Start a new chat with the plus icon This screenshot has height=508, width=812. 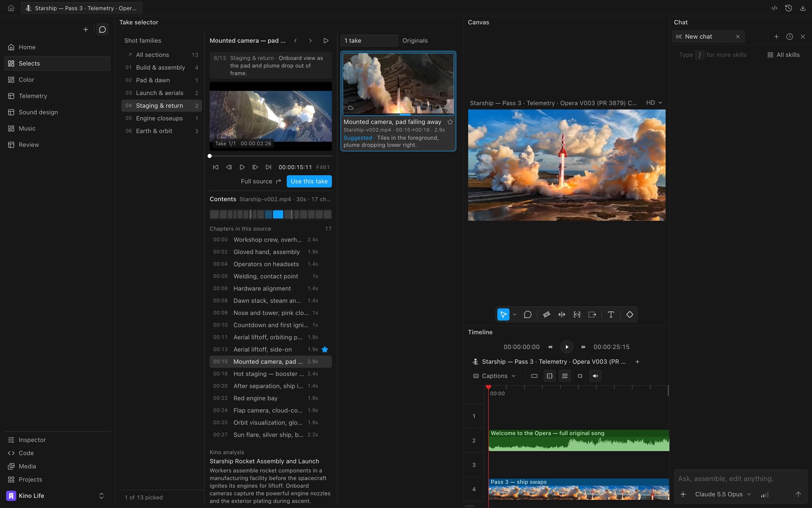tap(776, 37)
